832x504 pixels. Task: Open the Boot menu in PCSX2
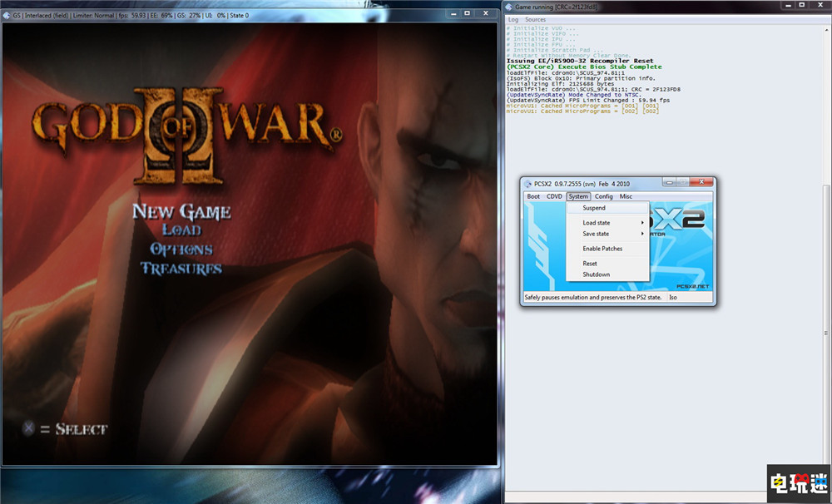click(533, 196)
